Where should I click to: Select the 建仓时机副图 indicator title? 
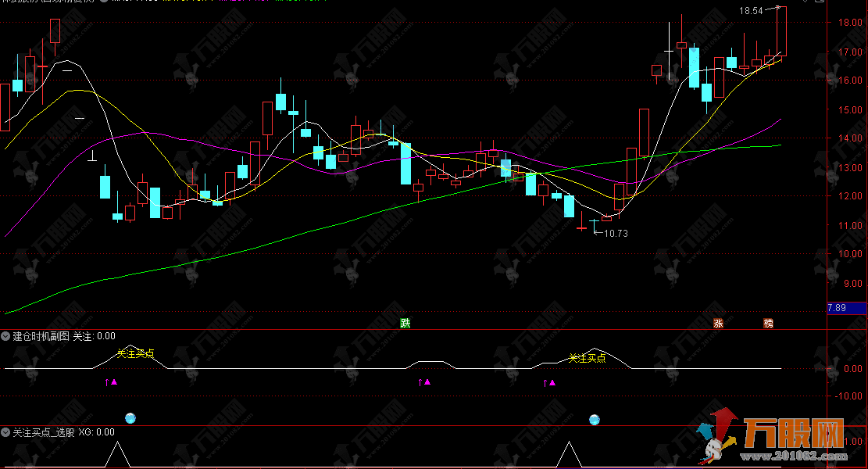coord(41,336)
